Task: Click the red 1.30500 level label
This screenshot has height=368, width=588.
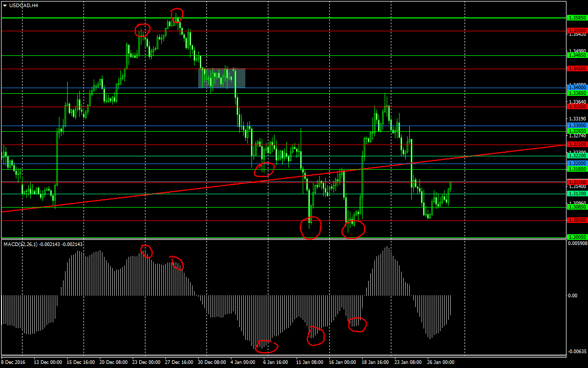Action: tap(577, 220)
